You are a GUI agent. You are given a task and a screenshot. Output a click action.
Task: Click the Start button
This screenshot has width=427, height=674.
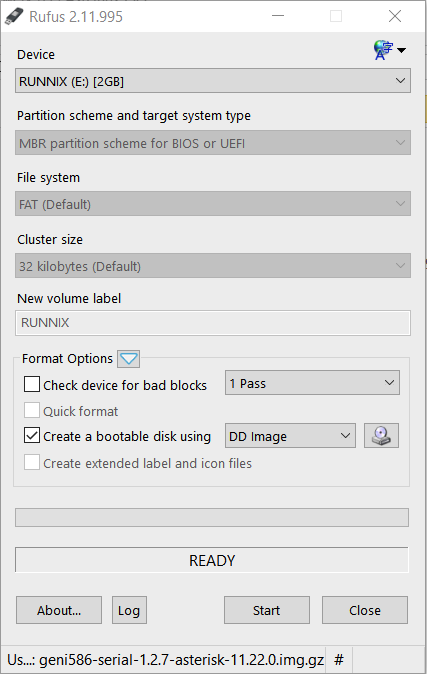click(x=267, y=610)
